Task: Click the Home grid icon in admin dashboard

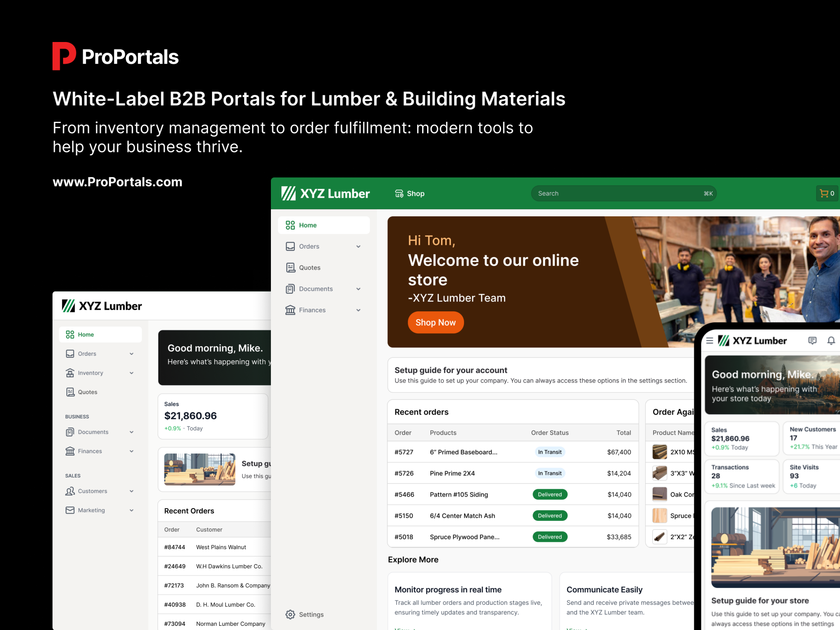Action: point(70,334)
